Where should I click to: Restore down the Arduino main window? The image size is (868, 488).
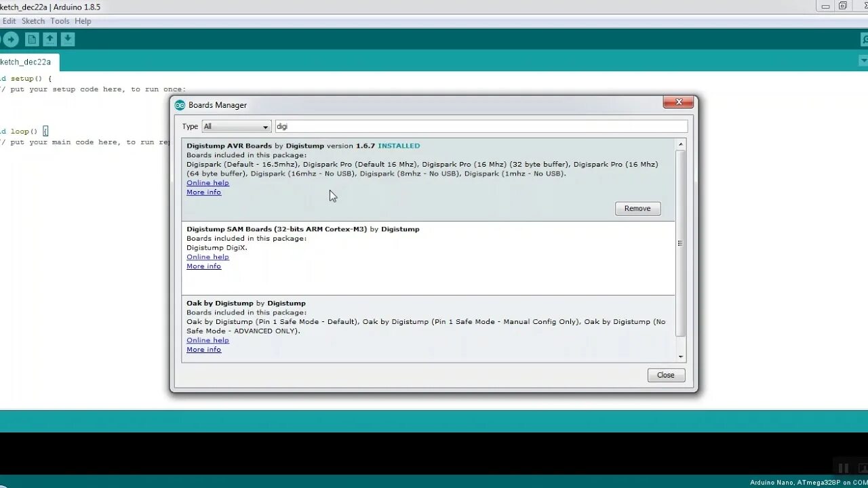[843, 5]
